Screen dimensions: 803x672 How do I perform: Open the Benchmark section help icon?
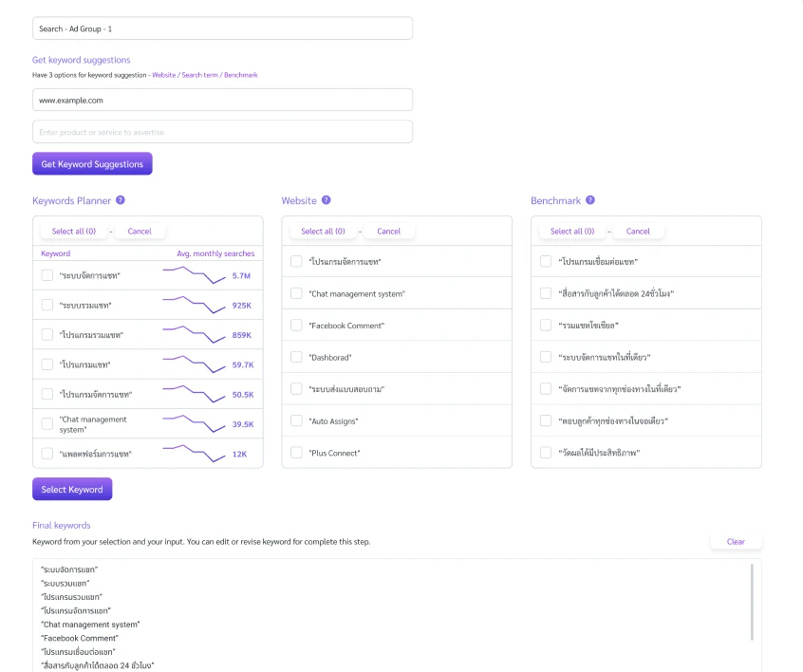pyautogui.click(x=591, y=200)
